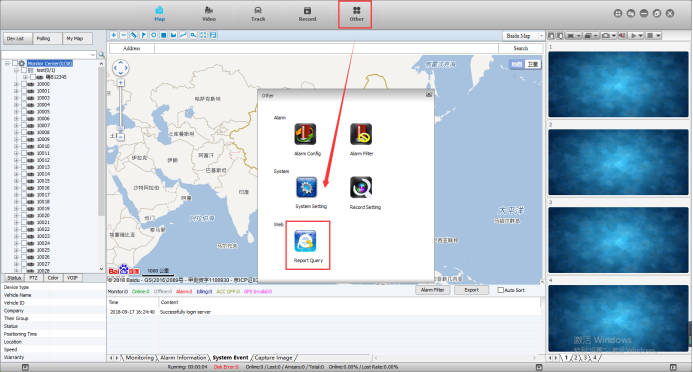This screenshot has height=372, width=693.
Task: Select the circle draw tool on map toolbar
Action: [153, 35]
